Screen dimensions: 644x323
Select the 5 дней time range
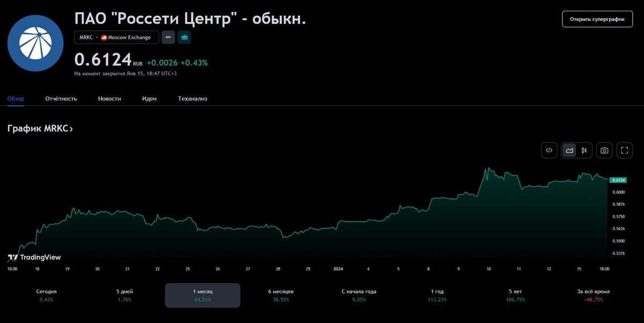[x=125, y=295]
